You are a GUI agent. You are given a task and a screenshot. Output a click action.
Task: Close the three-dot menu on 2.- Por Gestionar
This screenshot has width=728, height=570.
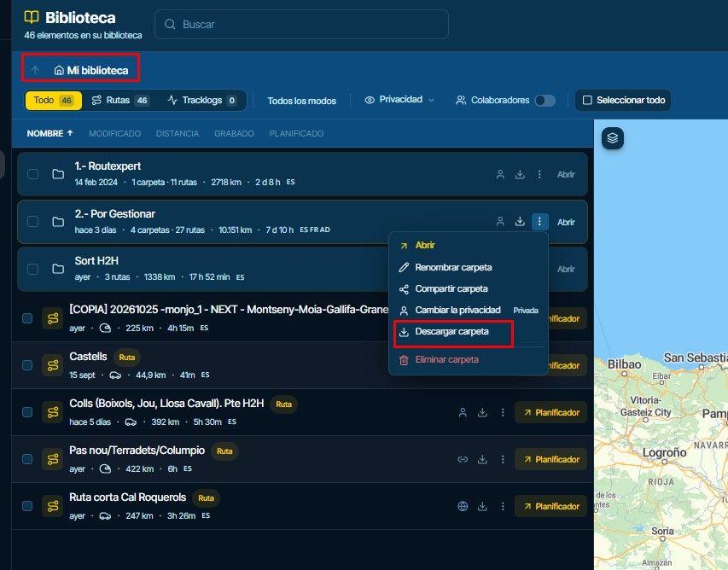(539, 222)
